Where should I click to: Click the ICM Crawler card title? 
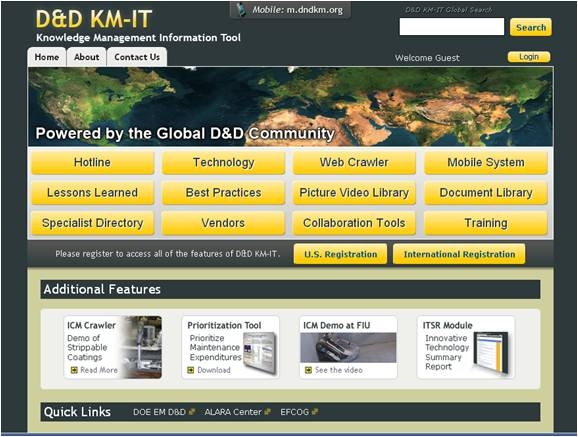[x=91, y=325]
